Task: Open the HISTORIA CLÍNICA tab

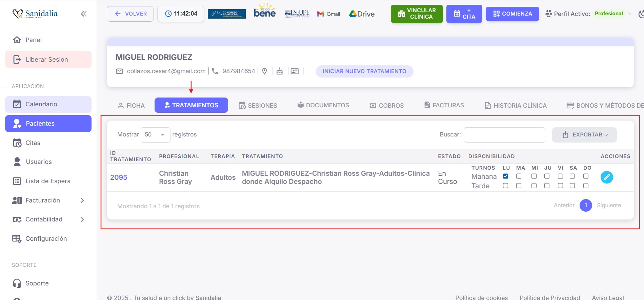Action: [x=516, y=105]
